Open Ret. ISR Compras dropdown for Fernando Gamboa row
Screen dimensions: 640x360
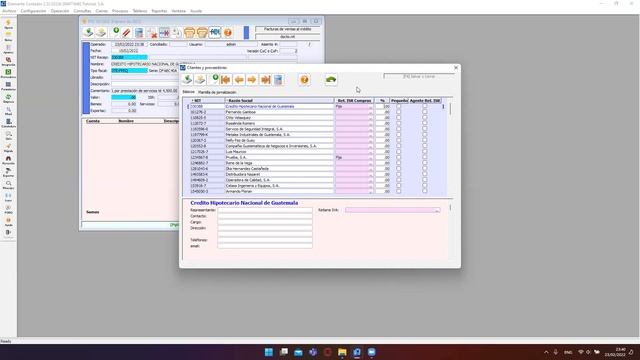coord(371,112)
